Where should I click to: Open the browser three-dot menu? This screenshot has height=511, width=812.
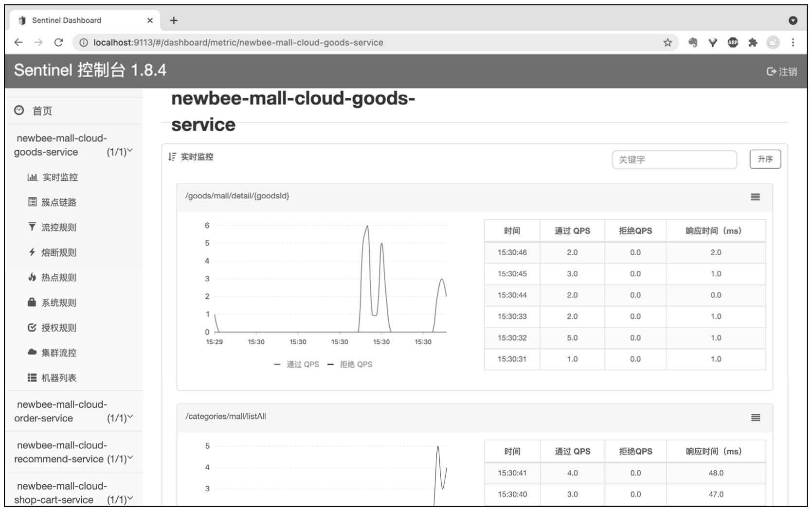click(x=793, y=42)
